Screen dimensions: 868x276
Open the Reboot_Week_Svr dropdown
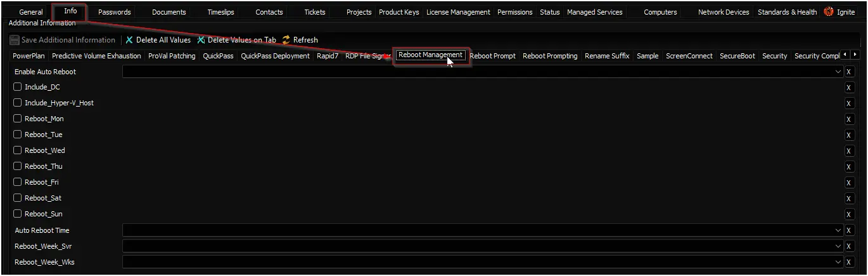pos(483,246)
